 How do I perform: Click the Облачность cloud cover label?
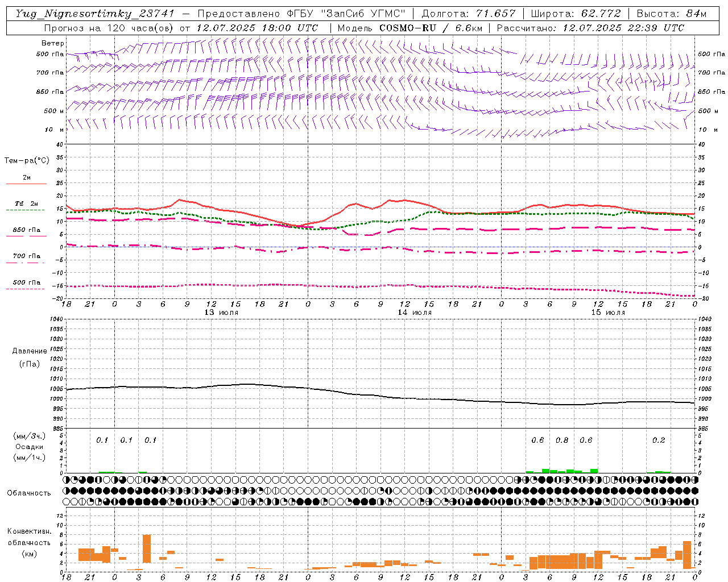click(29, 493)
